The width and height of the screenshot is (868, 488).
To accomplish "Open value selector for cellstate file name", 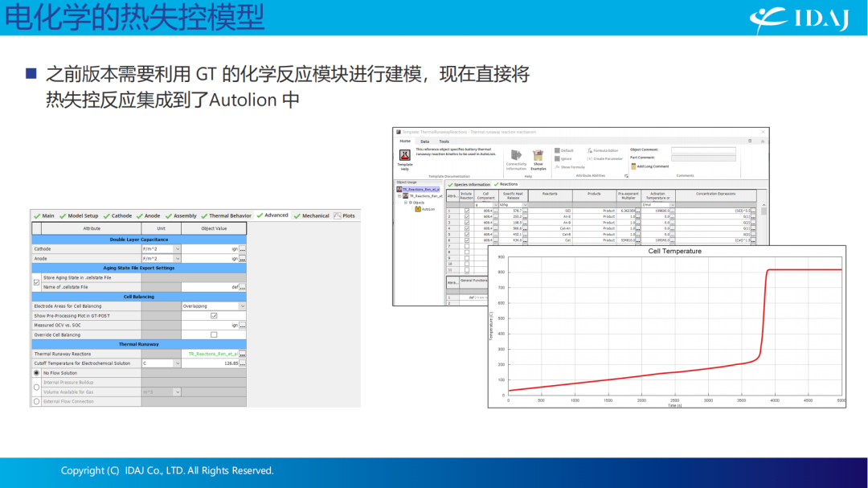I will pyautogui.click(x=243, y=288).
